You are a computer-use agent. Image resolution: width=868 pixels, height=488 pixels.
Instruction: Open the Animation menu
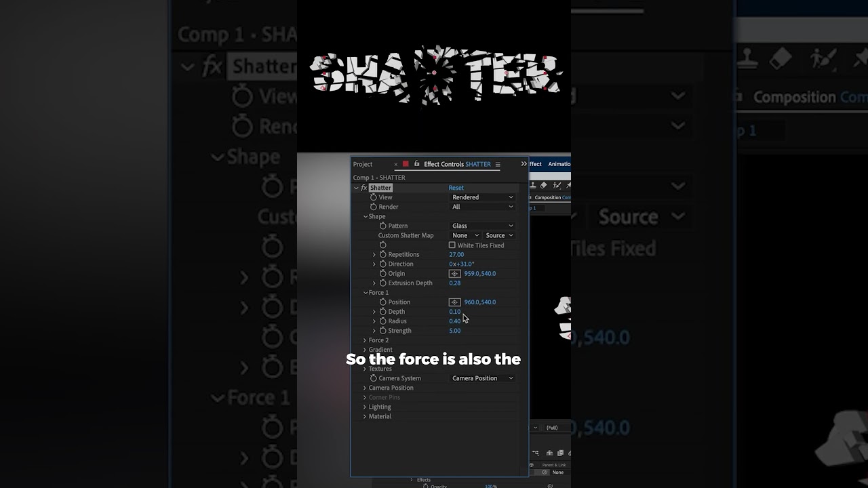point(559,164)
